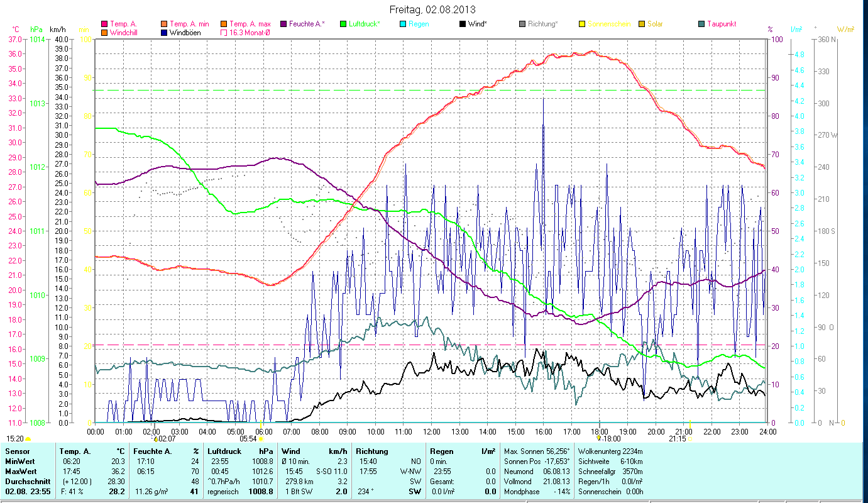868x503 pixels.
Task: Click the 'Sonnen Pos' entry
Action: [537, 462]
